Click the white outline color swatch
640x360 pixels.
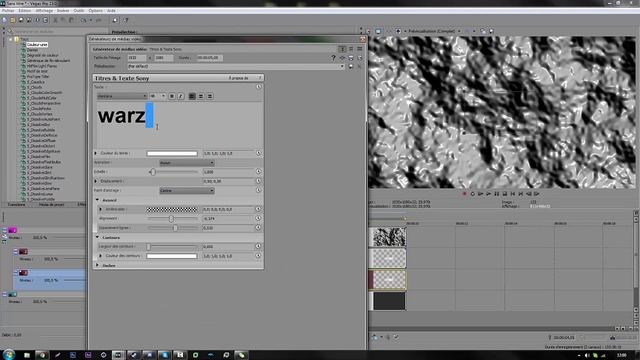coord(172,256)
